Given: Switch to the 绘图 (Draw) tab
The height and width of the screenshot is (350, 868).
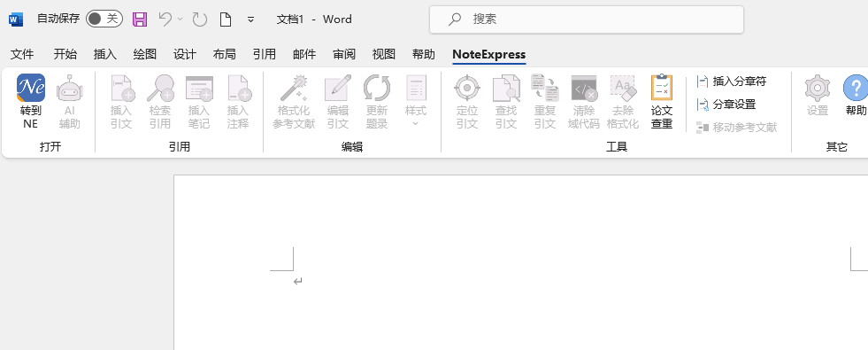Looking at the screenshot, I should tap(145, 54).
